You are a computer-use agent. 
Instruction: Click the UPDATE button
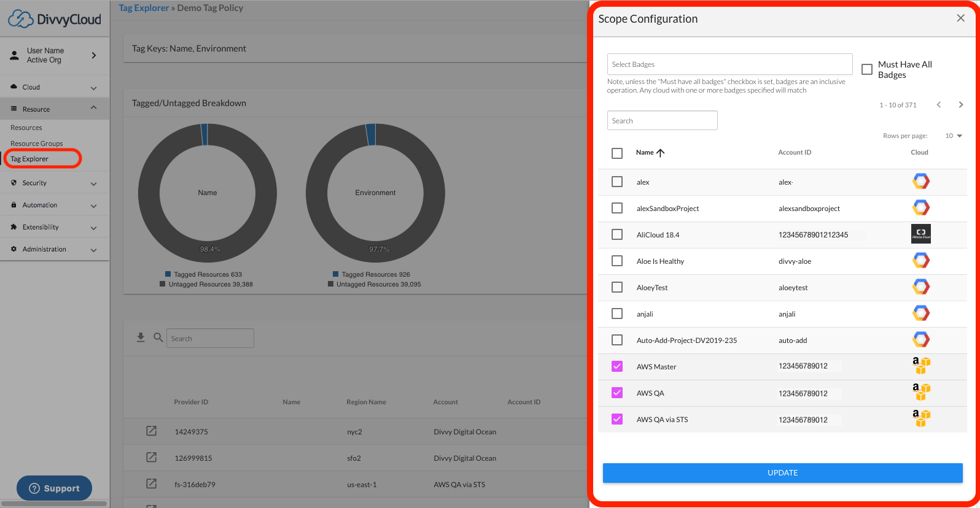click(x=782, y=473)
